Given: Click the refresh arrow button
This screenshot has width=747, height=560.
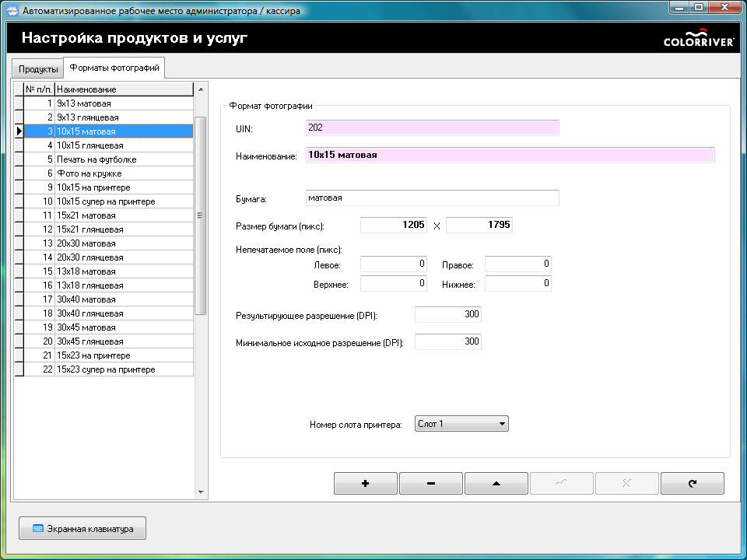Looking at the screenshot, I should tap(693, 483).
